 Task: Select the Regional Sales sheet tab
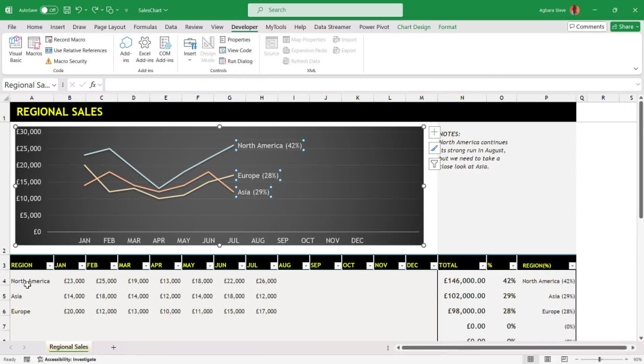69,347
